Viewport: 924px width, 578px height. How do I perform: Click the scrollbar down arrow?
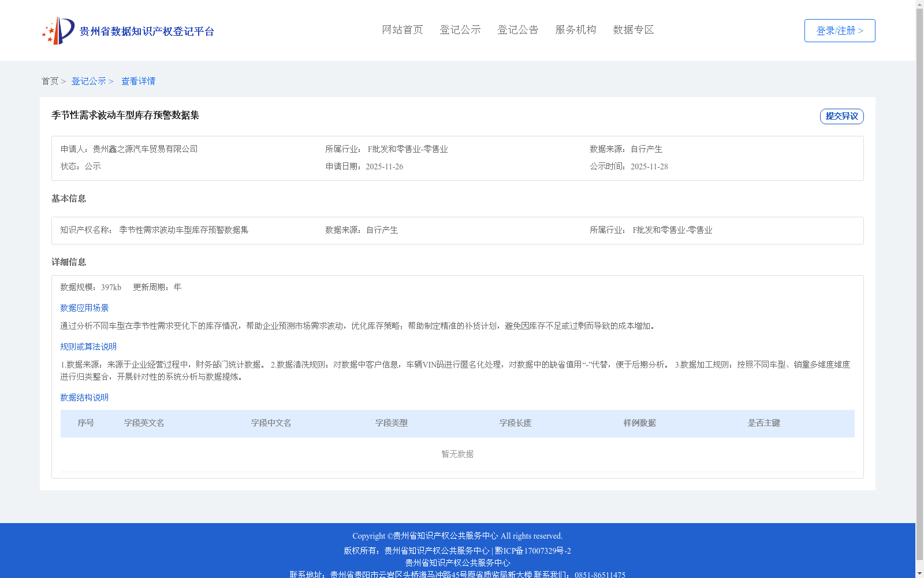click(919, 573)
